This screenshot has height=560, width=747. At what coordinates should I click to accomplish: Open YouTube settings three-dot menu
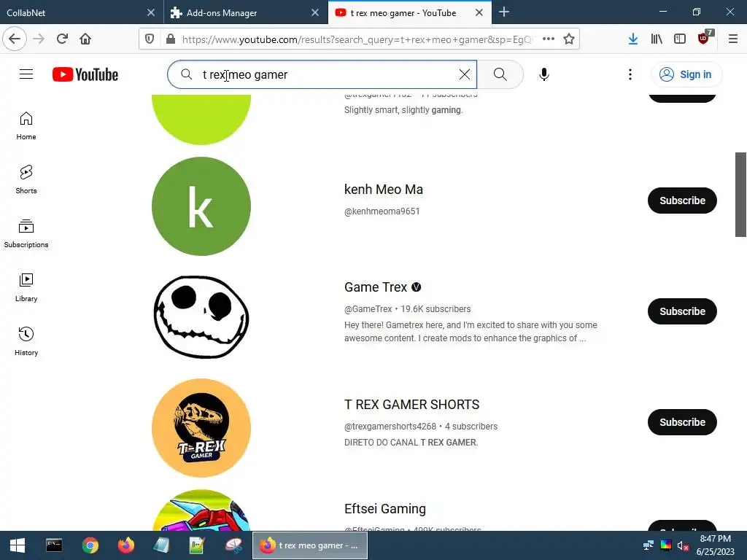click(630, 74)
